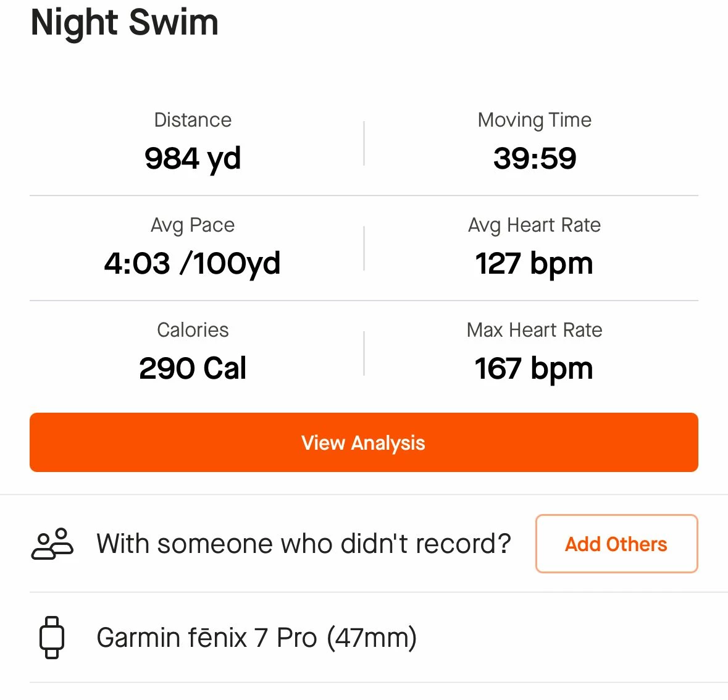The width and height of the screenshot is (728, 700).
Task: Open the Garmin fēnix 7 Pro device row
Action: tap(364, 638)
